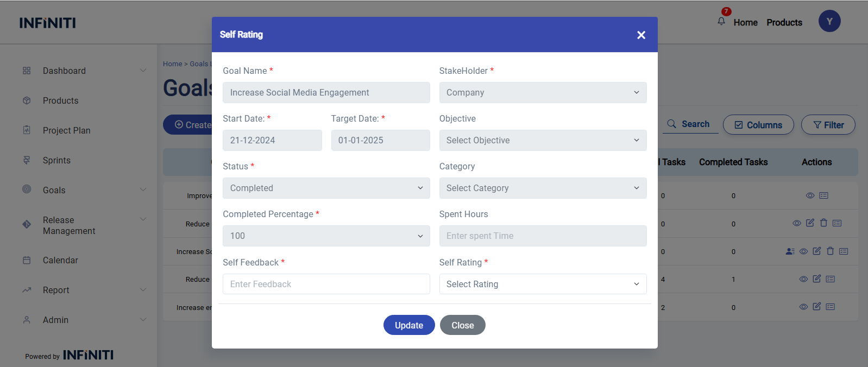The width and height of the screenshot is (868, 367).
Task: Click the edit icon in the row with 4 tasks
Action: 817,279
